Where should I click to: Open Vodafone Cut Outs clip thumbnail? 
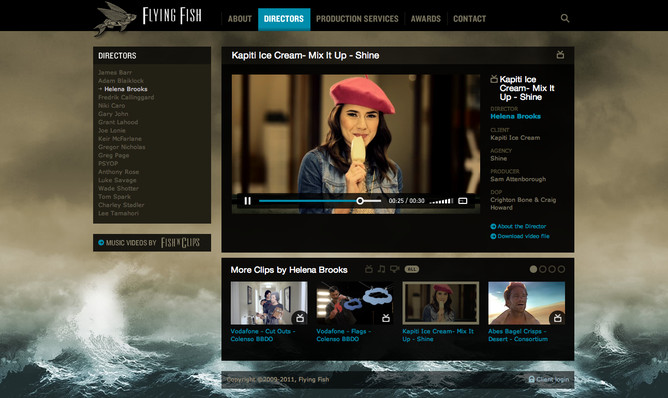(x=269, y=303)
